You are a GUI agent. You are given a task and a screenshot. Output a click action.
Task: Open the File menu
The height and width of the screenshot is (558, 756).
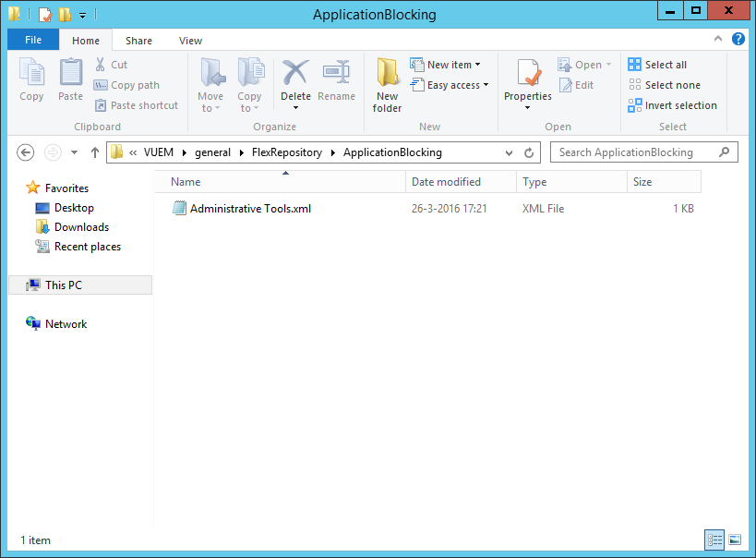(x=33, y=40)
